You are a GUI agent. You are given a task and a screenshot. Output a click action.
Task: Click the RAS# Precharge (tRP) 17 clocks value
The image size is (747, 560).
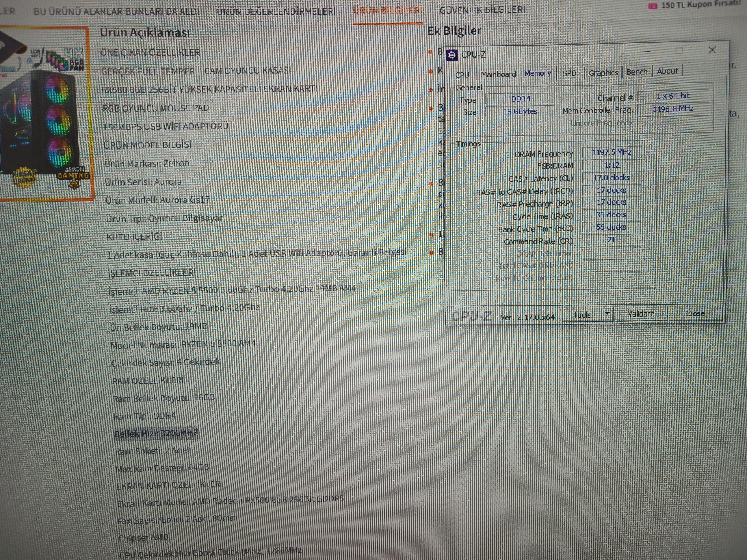(611, 202)
